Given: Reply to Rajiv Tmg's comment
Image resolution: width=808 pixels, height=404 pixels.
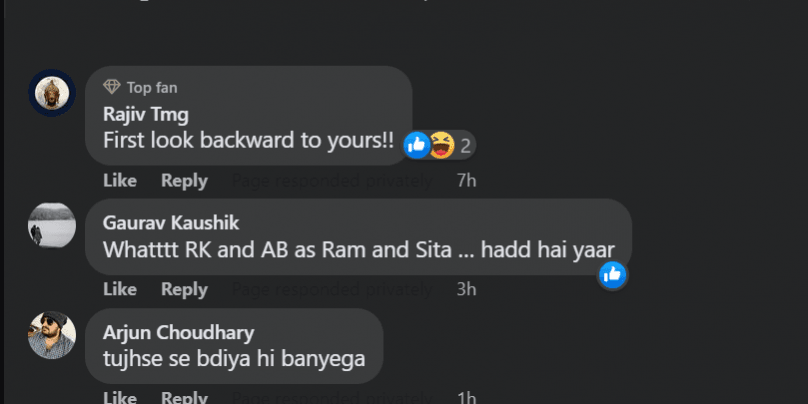Looking at the screenshot, I should point(184,181).
